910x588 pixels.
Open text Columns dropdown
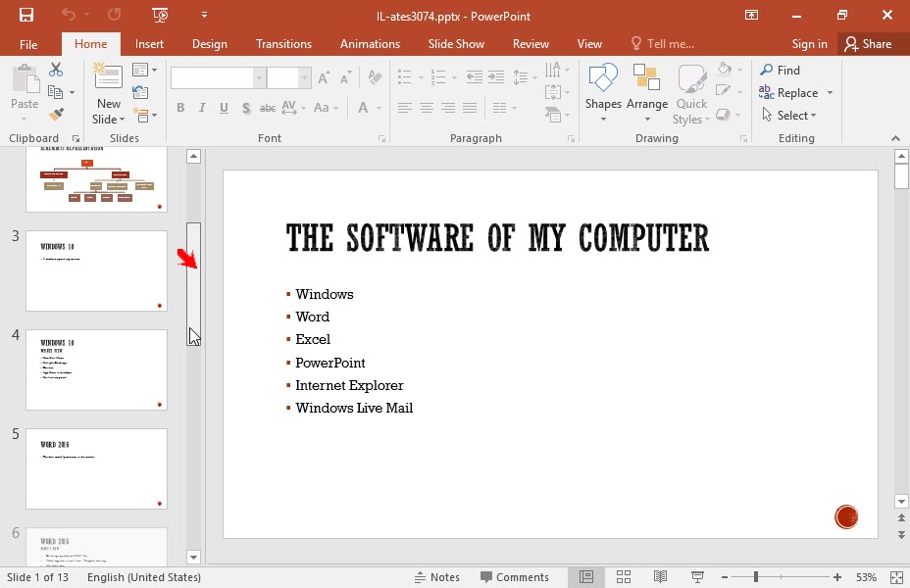(504, 108)
